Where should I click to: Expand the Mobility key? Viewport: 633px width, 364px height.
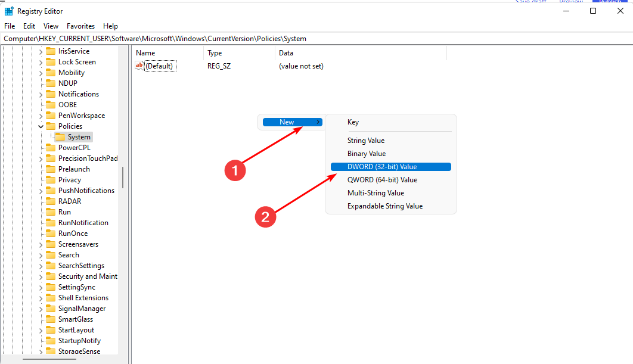click(41, 73)
